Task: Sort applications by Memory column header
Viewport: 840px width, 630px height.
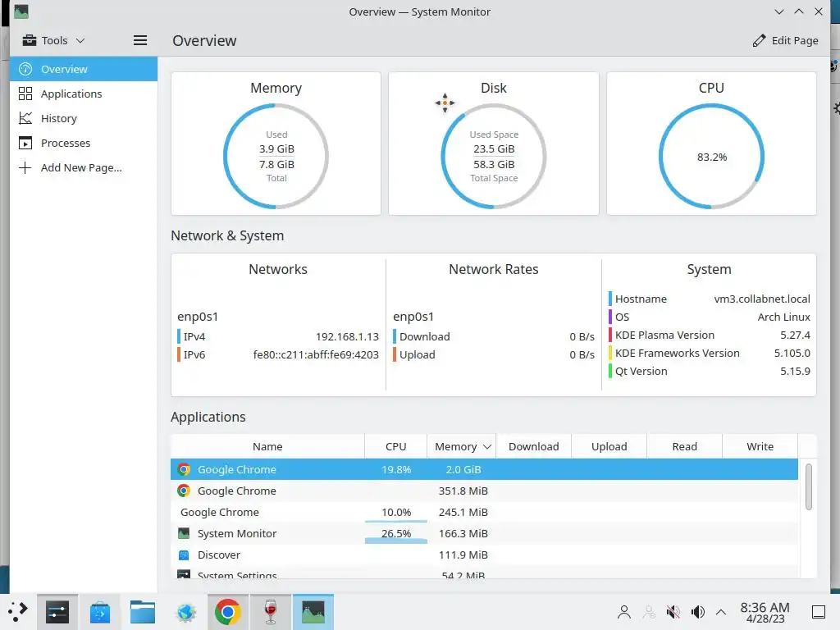Action: click(461, 446)
